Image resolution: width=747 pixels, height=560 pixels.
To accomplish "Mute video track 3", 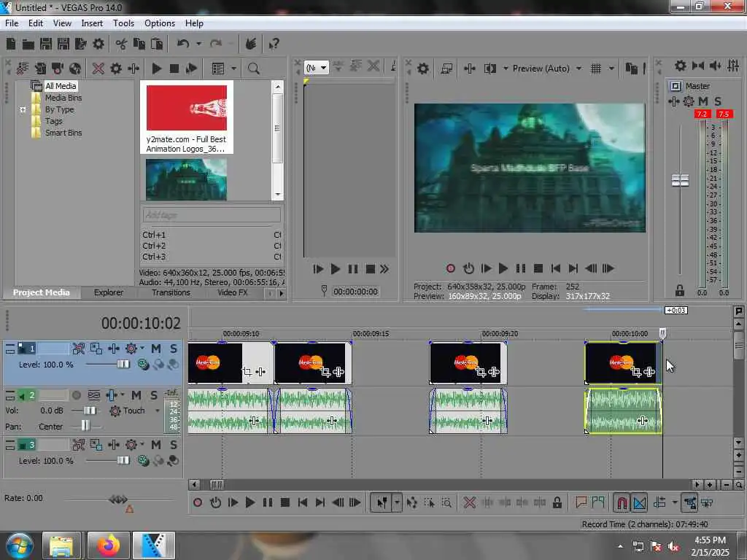I will [x=156, y=446].
